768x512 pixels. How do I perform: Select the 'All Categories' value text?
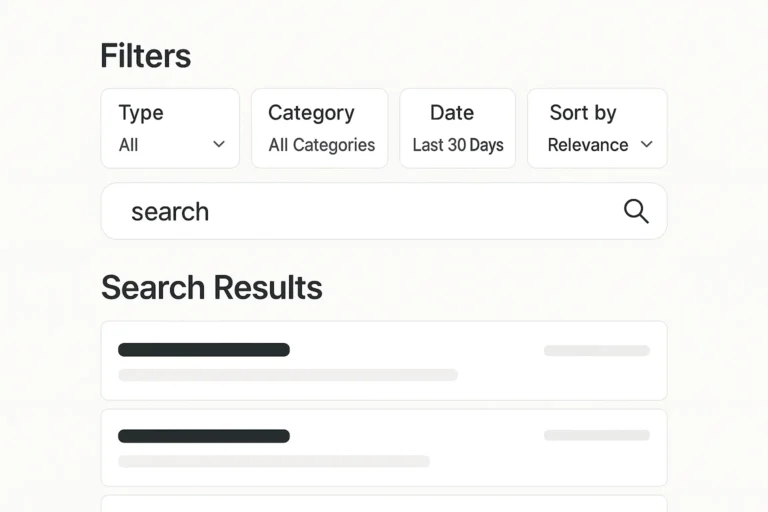click(321, 145)
